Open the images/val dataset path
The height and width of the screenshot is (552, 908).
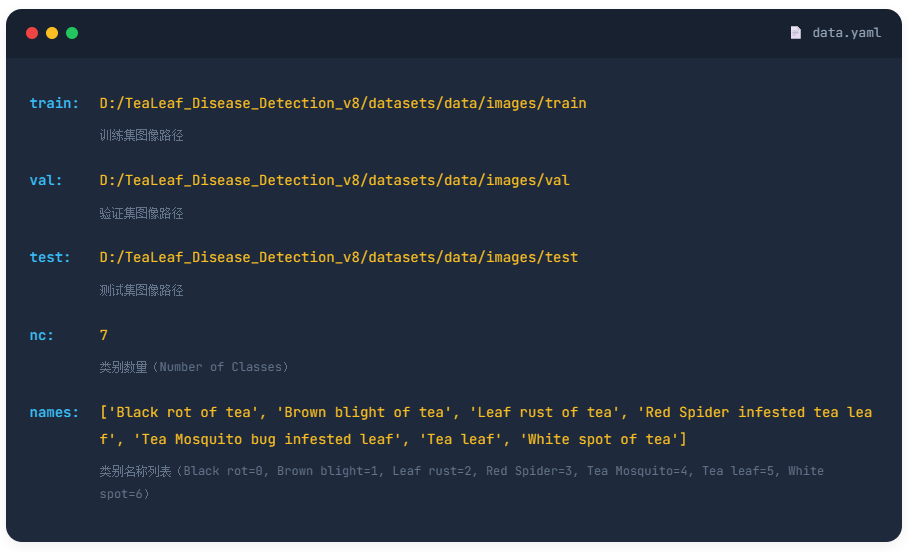[335, 180]
